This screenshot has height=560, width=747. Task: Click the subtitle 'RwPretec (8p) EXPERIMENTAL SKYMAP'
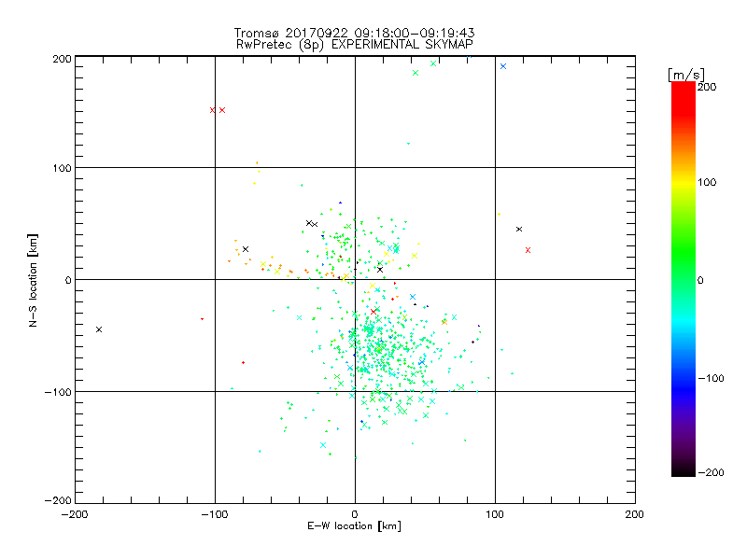pos(354,45)
